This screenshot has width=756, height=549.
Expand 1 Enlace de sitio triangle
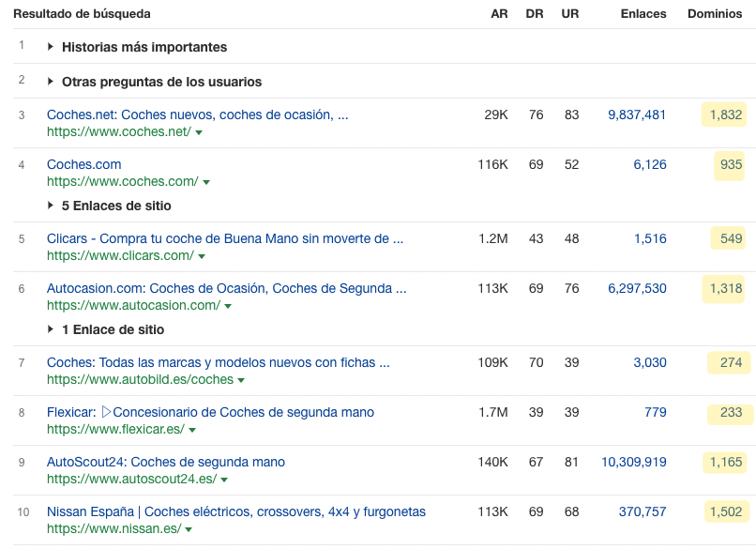50,329
